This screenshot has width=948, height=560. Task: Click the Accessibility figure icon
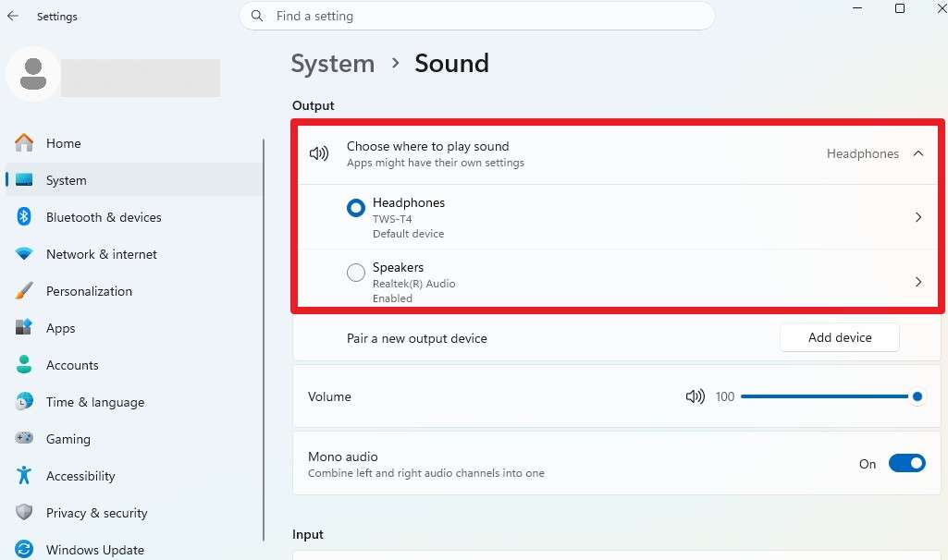tap(24, 475)
